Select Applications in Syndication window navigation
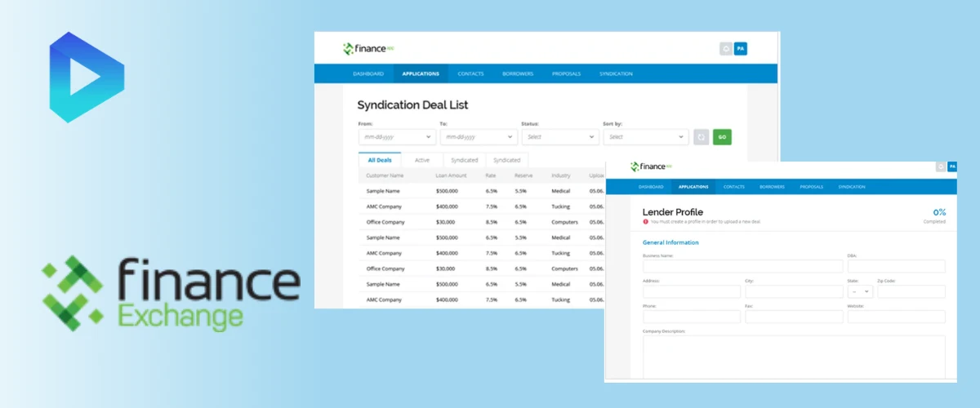 click(421, 73)
